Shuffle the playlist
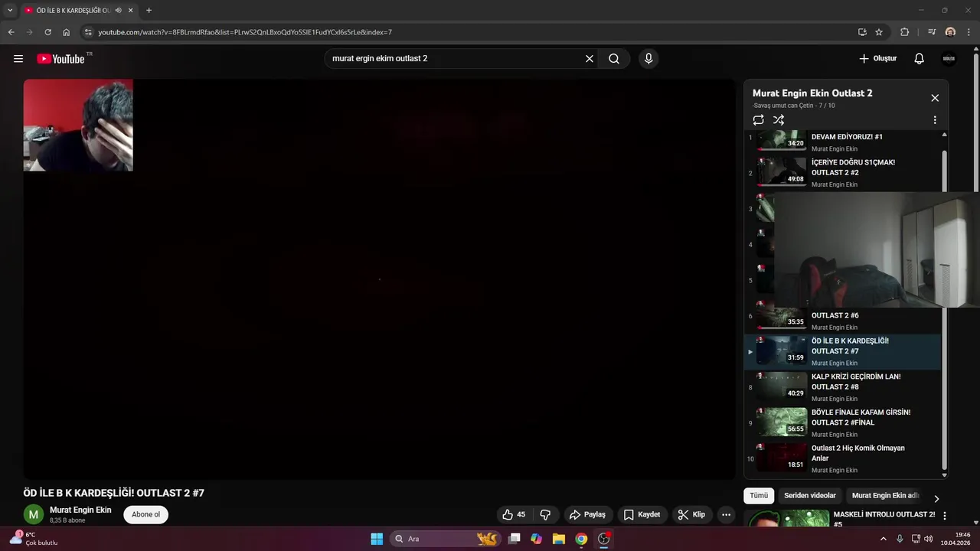The height and width of the screenshot is (551, 980). click(x=779, y=120)
